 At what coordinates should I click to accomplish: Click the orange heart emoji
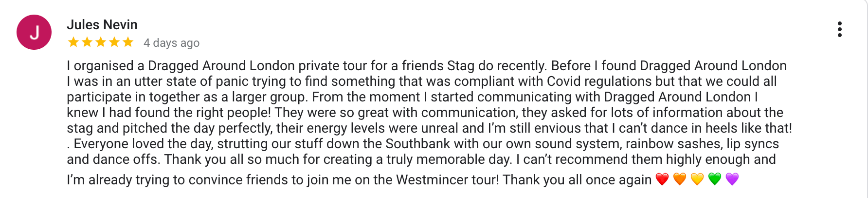(680, 179)
